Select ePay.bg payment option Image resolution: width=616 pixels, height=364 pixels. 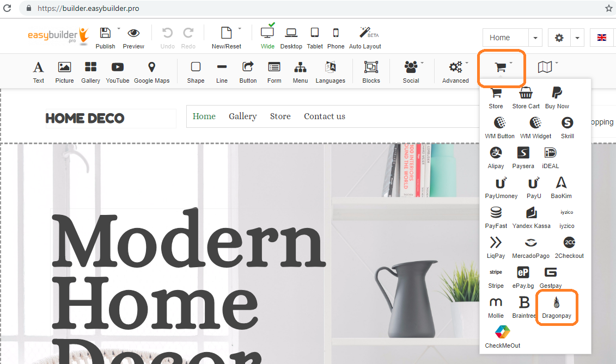click(523, 277)
